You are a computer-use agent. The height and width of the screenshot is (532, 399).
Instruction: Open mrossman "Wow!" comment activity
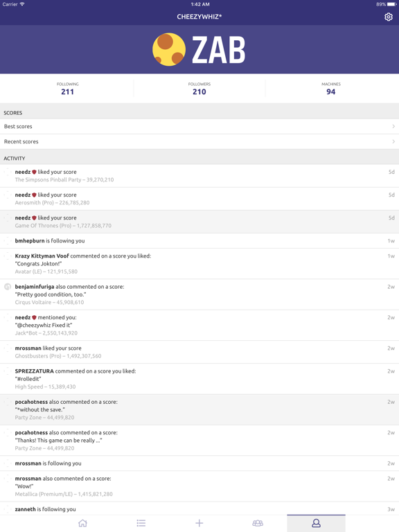199,486
